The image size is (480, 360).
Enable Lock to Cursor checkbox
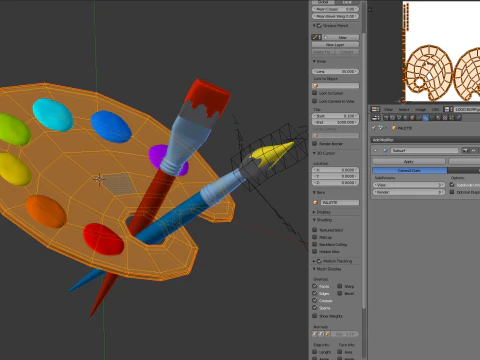[x=314, y=93]
